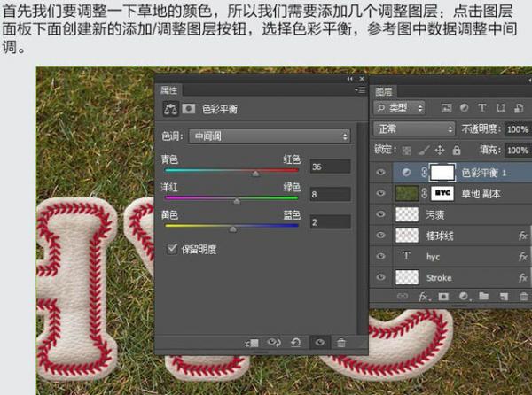Reset adjustment to defaults icon
Screen dimensions: 532x395
coord(296,342)
